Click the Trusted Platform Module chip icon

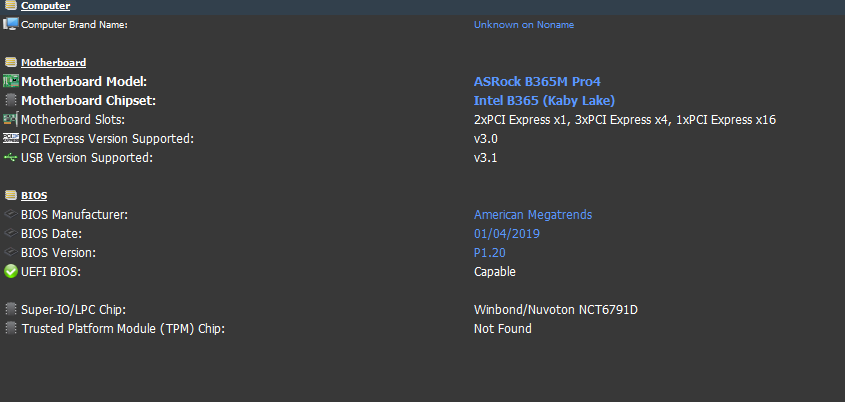[x=10, y=328]
